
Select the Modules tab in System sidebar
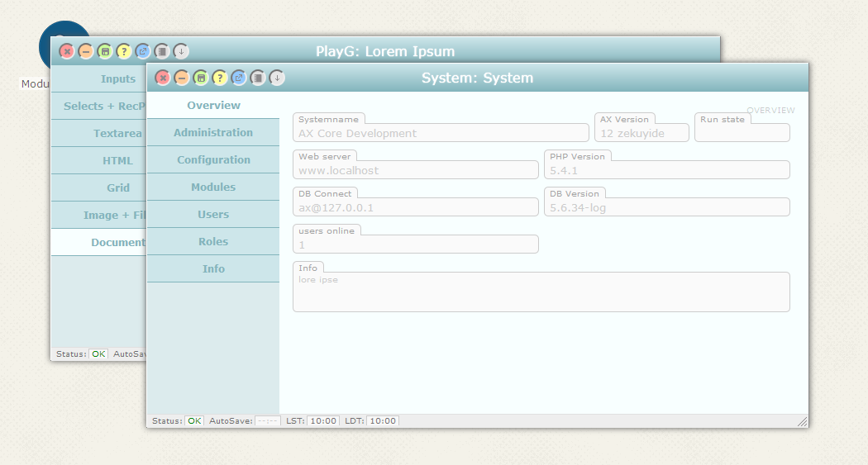coord(213,187)
